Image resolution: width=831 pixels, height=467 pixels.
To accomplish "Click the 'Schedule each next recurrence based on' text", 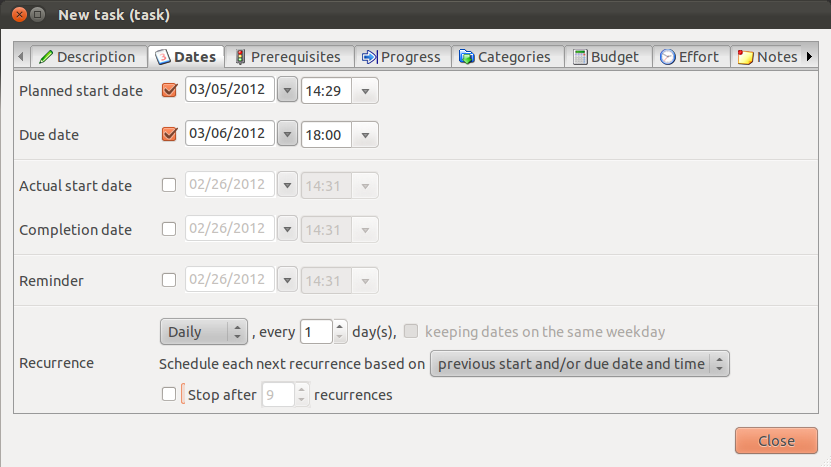I will (292, 364).
